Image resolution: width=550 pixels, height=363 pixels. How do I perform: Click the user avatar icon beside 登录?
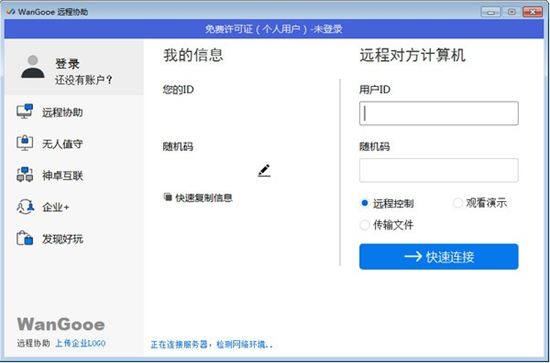(x=33, y=67)
